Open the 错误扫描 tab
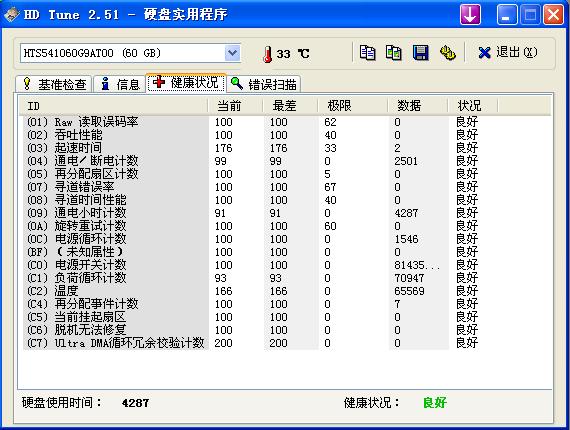The image size is (570, 430). [x=264, y=84]
